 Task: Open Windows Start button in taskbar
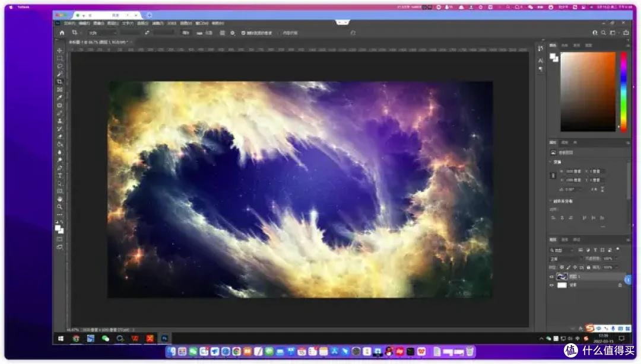(x=61, y=339)
